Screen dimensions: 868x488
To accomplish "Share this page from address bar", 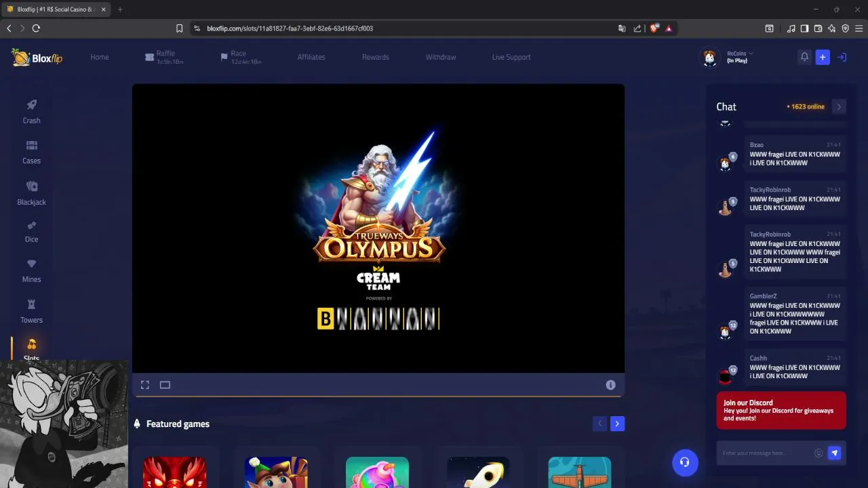I will (637, 28).
